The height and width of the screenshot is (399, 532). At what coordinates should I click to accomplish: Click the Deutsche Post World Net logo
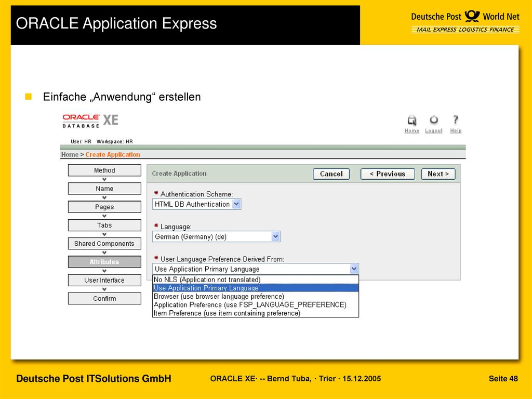(465, 21)
